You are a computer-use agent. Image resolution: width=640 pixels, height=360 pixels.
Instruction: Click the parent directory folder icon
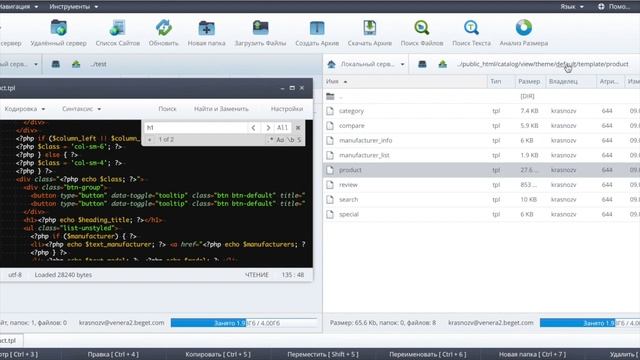[330, 96]
